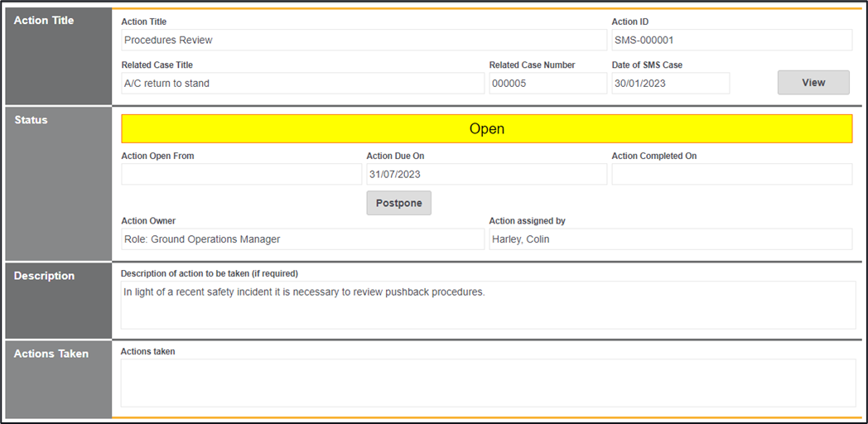Screen dimensions: 868x424
Task: Click the empty Action Completed On field
Action: 731,174
